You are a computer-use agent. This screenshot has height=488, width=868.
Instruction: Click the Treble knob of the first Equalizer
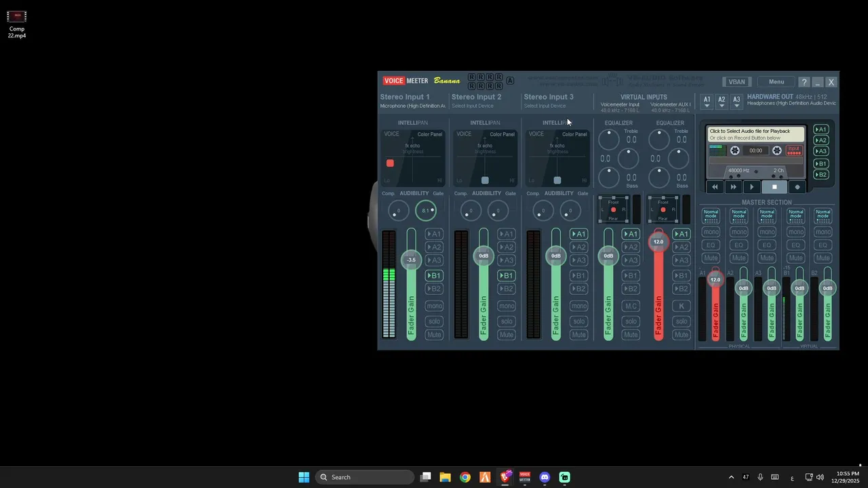pos(609,140)
